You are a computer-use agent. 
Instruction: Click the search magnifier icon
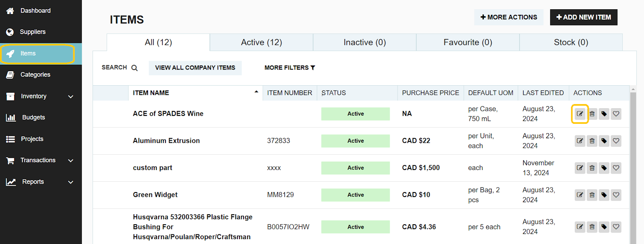pos(134,68)
